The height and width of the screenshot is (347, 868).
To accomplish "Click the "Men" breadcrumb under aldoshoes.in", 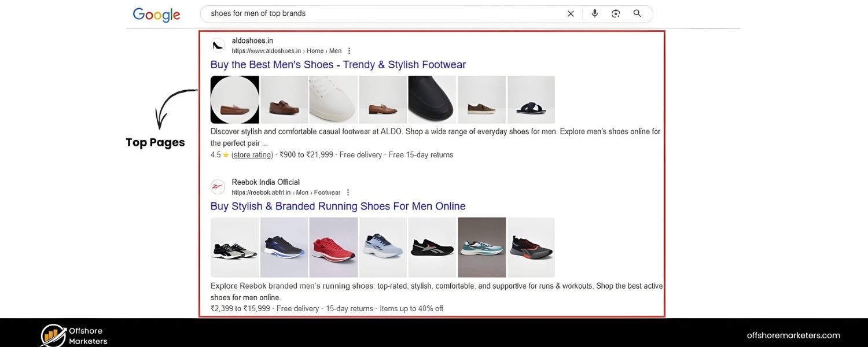I will click(334, 50).
